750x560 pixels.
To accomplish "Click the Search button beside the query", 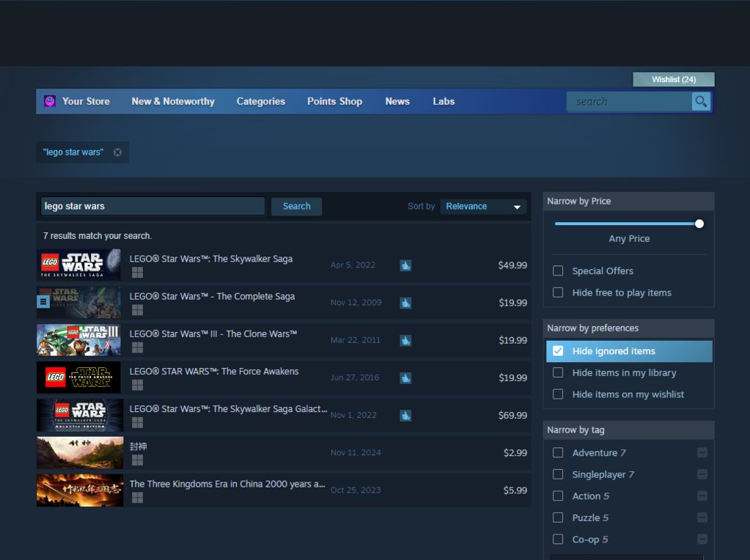I will tap(297, 207).
